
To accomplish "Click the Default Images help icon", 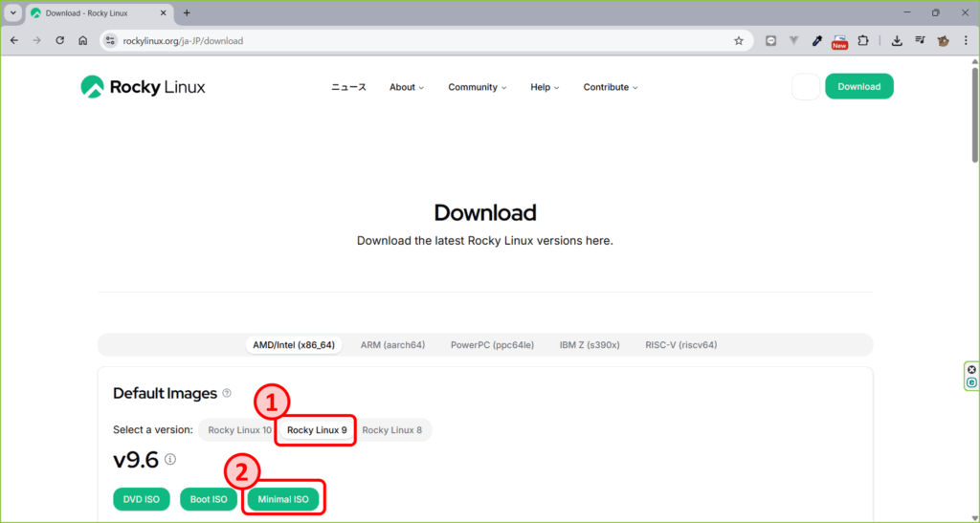I will 227,393.
